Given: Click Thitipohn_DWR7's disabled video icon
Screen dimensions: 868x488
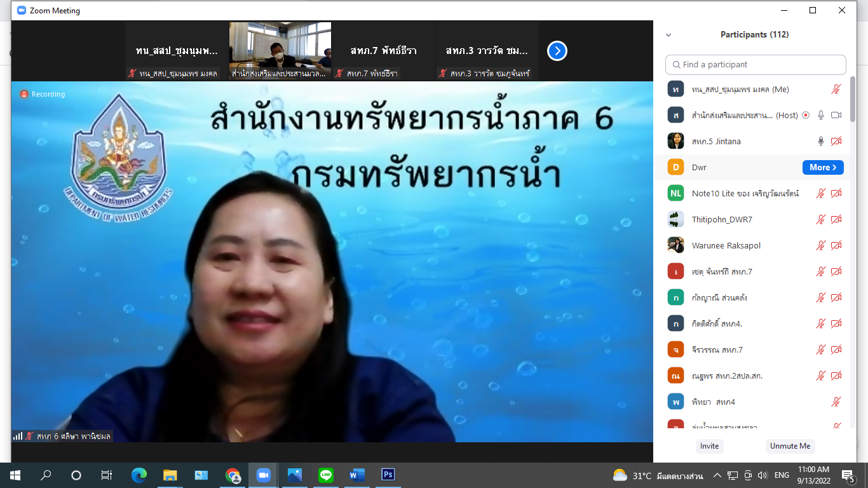Looking at the screenshot, I should point(836,220).
